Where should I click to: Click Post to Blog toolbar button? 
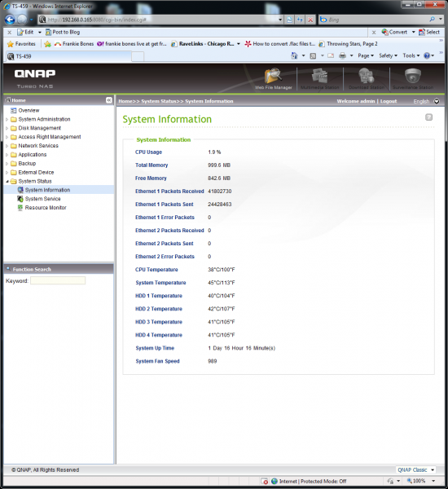click(x=63, y=32)
